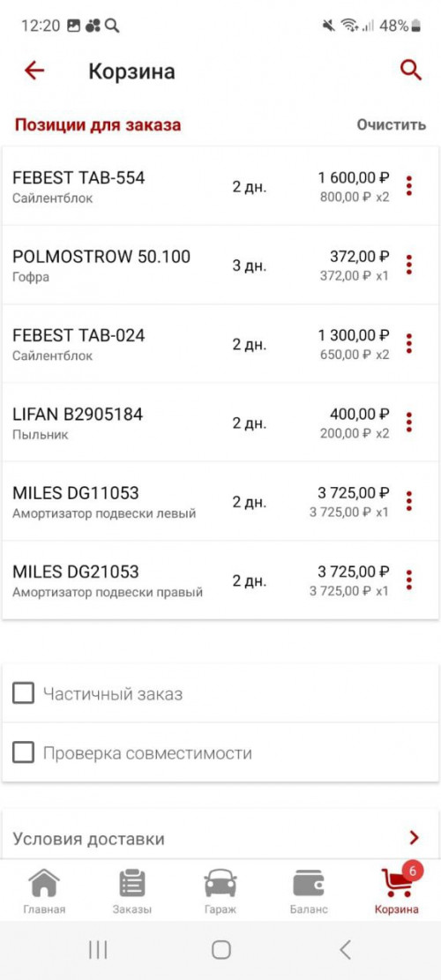Open the three-dot menu for FEBEST TAB-554
This screenshot has width=441, height=980.
coord(409,186)
